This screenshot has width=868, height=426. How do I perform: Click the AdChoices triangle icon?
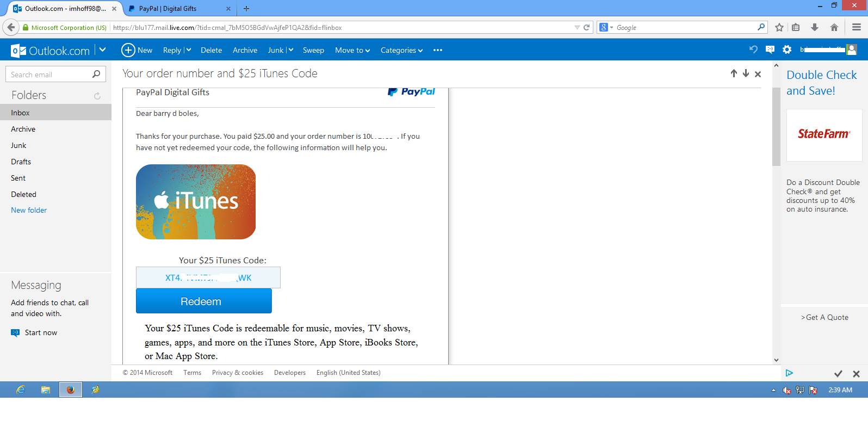(789, 373)
